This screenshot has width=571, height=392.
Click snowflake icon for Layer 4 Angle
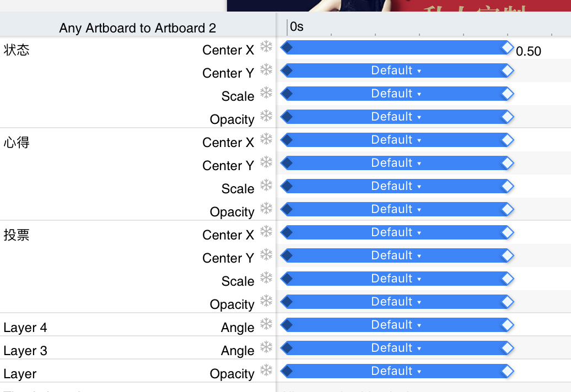(x=266, y=324)
